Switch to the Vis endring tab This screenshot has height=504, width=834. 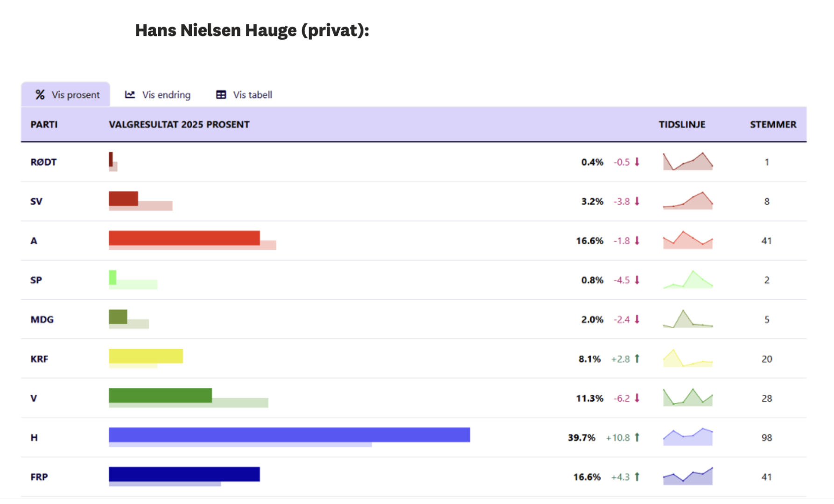point(158,95)
